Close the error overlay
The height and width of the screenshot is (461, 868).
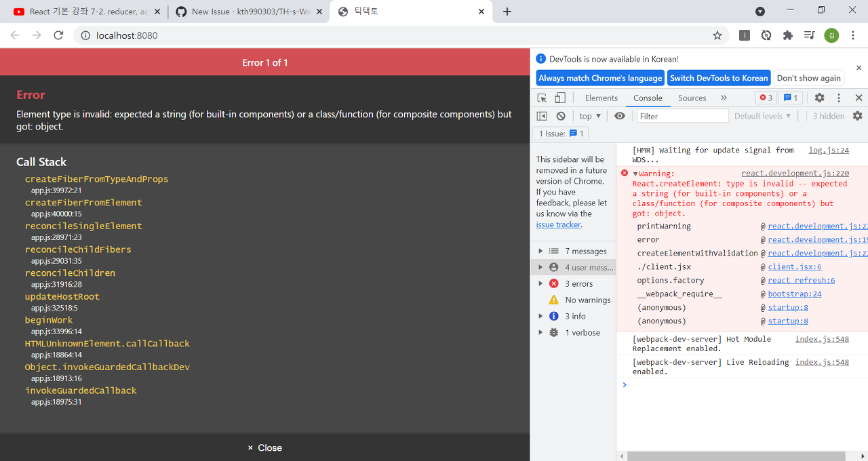pyautogui.click(x=264, y=447)
